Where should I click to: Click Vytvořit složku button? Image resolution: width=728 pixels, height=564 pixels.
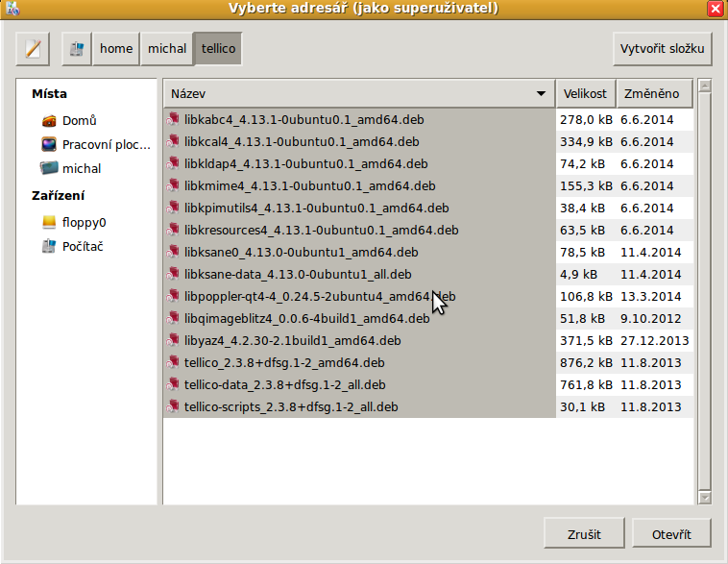point(662,49)
